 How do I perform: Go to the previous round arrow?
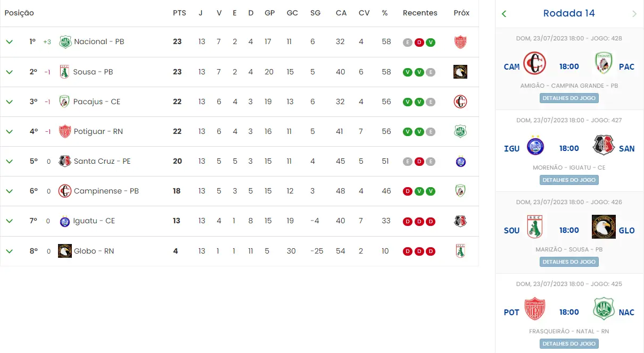coord(504,14)
